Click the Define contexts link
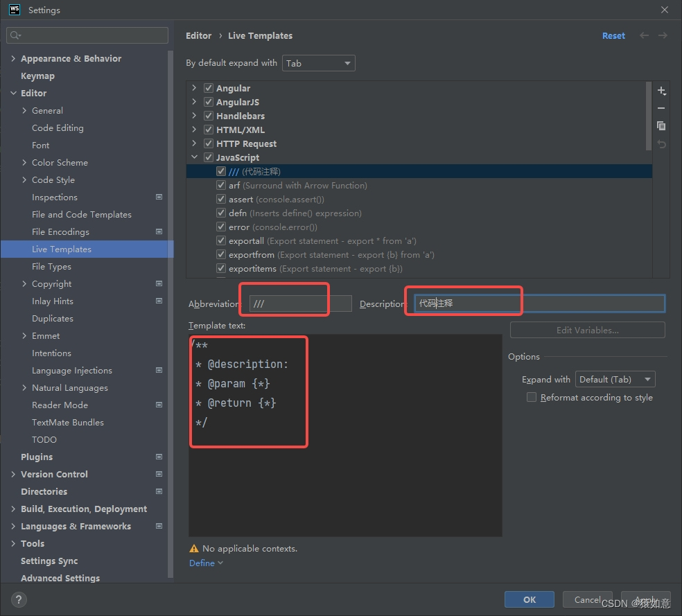Viewport: 682px width, 616px height. click(x=202, y=563)
